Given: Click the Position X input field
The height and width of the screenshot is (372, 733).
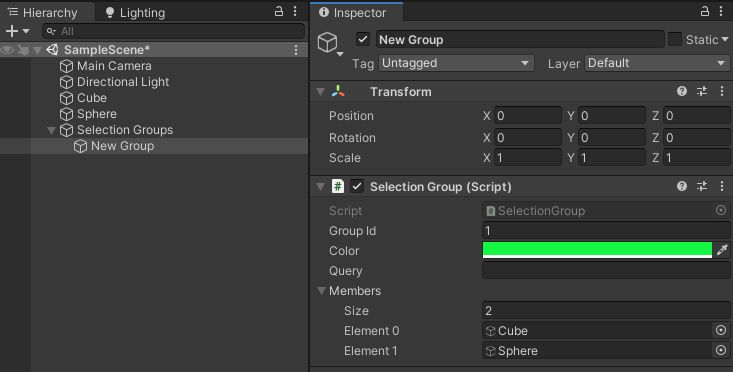Looking at the screenshot, I should tap(527, 115).
